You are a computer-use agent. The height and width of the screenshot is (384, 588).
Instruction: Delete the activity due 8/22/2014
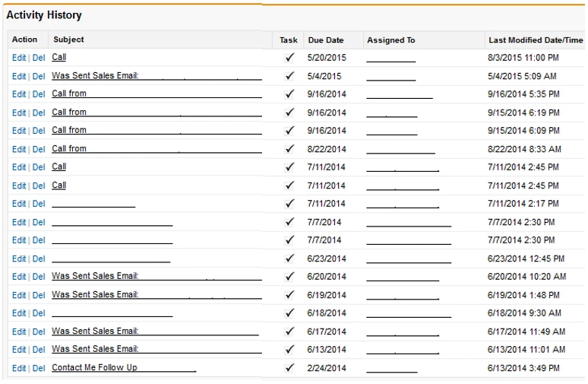point(39,149)
